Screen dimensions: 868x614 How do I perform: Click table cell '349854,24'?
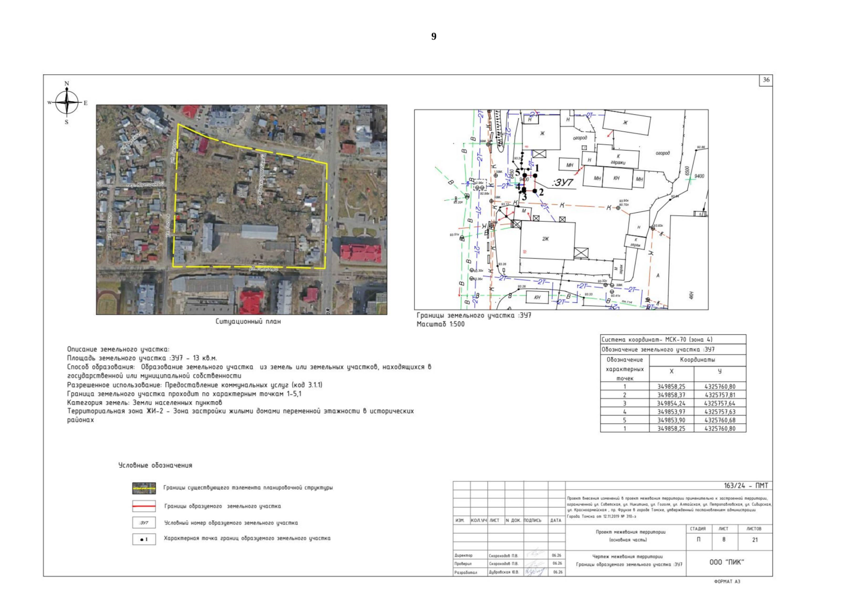coord(671,404)
